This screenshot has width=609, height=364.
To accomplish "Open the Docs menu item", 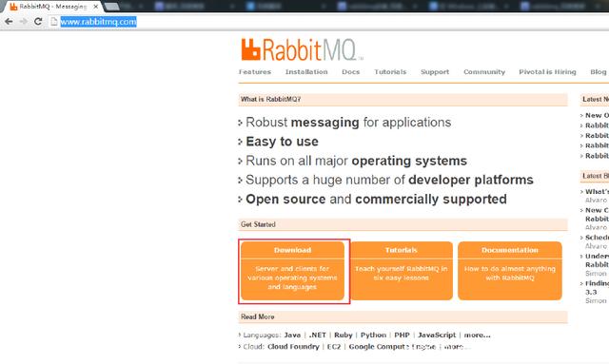I will [x=351, y=72].
